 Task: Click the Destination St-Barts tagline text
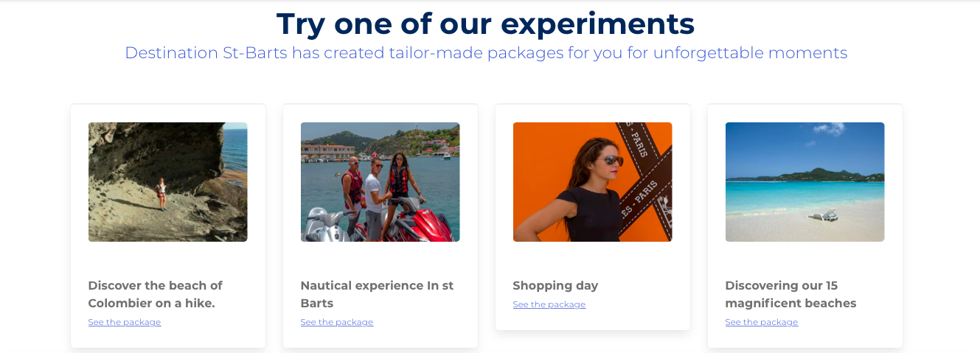pyautogui.click(x=486, y=53)
